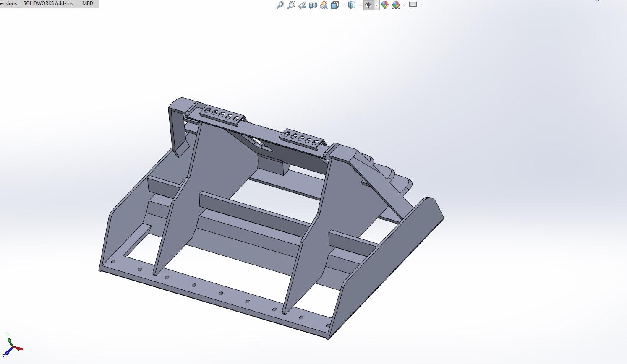627x364 pixels.
Task: Expand the View Settings dropdown arrow
Action: 421,5
